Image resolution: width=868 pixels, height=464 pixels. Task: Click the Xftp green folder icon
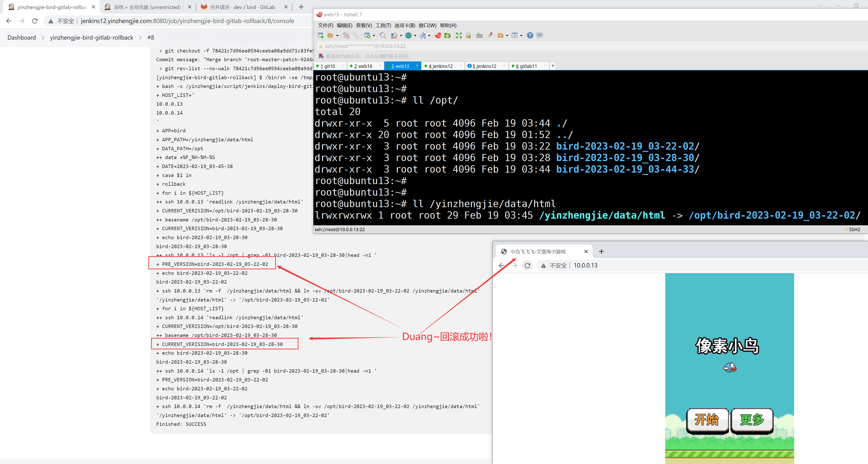coord(448,35)
